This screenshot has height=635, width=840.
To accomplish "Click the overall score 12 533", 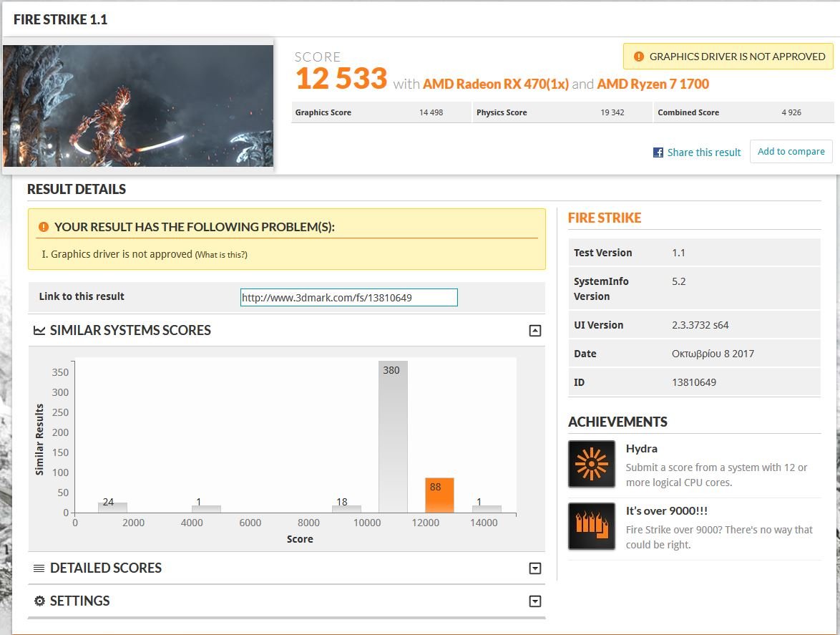I will pos(341,78).
